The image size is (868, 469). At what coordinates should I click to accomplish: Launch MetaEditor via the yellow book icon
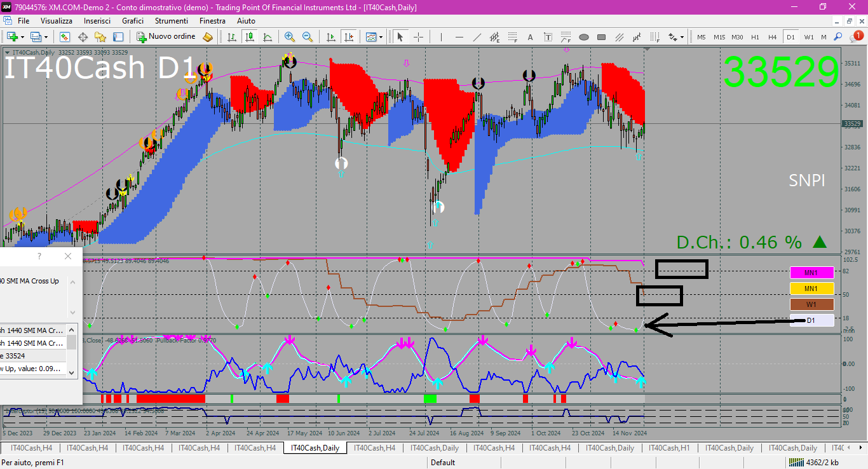[208, 37]
